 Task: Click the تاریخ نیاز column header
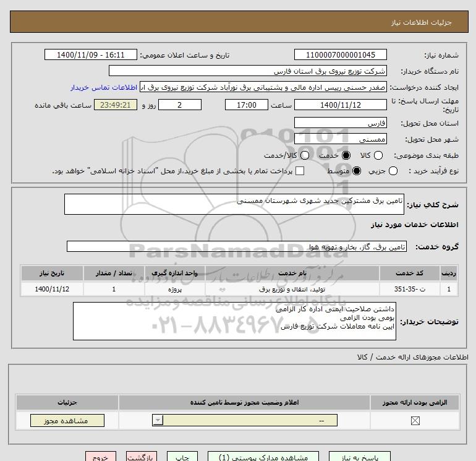pos(52,273)
